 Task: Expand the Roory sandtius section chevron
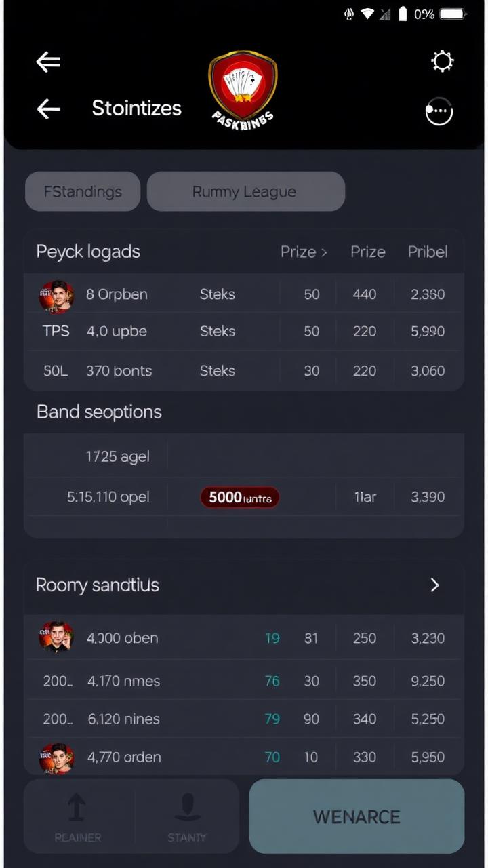[x=434, y=585]
